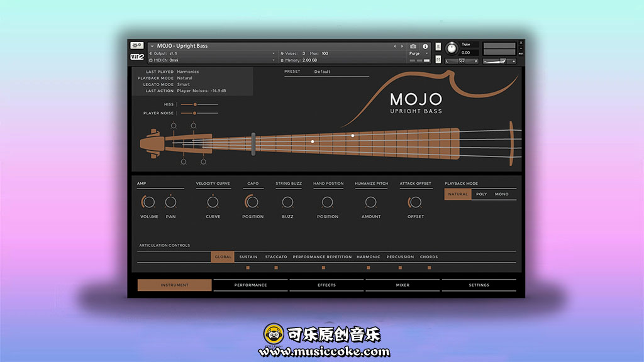644x362 pixels.
Task: Adjust the Capo Position knob
Action: point(252,202)
